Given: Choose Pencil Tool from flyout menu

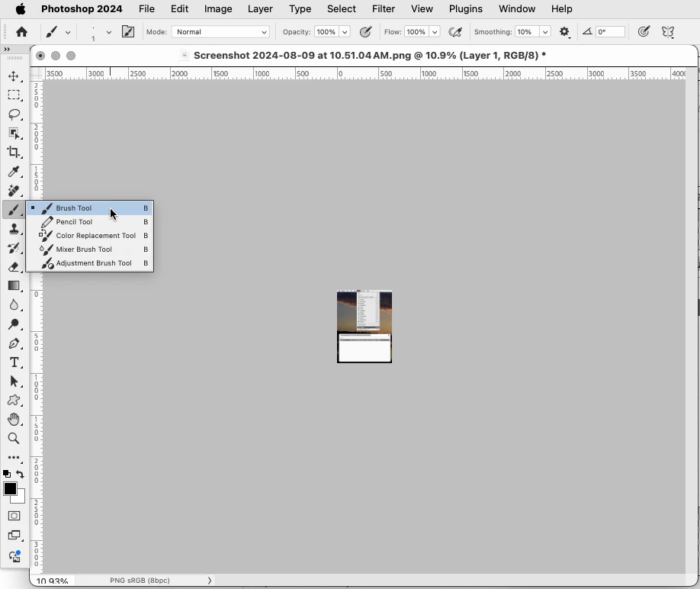Looking at the screenshot, I should (x=90, y=222).
